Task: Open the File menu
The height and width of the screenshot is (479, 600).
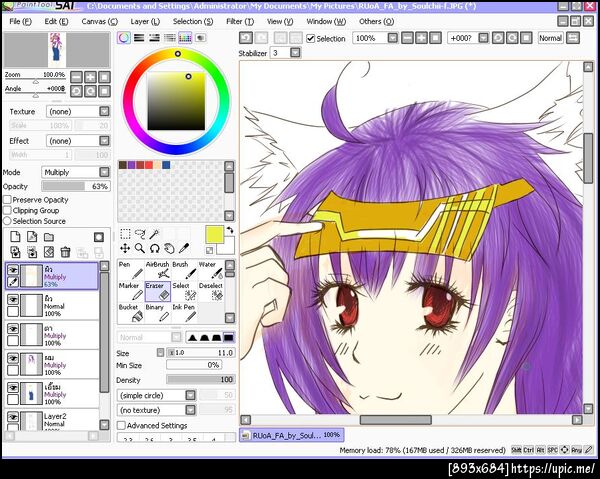Action: [x=20, y=21]
